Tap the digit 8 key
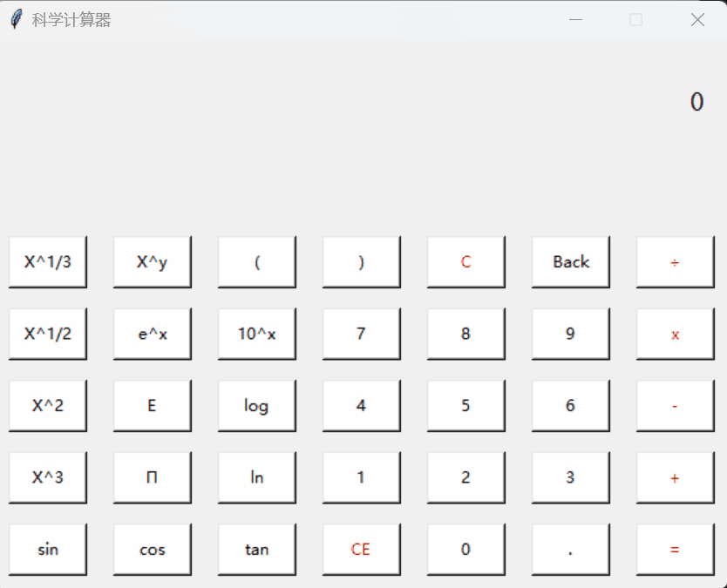This screenshot has height=588, width=727. [x=466, y=335]
